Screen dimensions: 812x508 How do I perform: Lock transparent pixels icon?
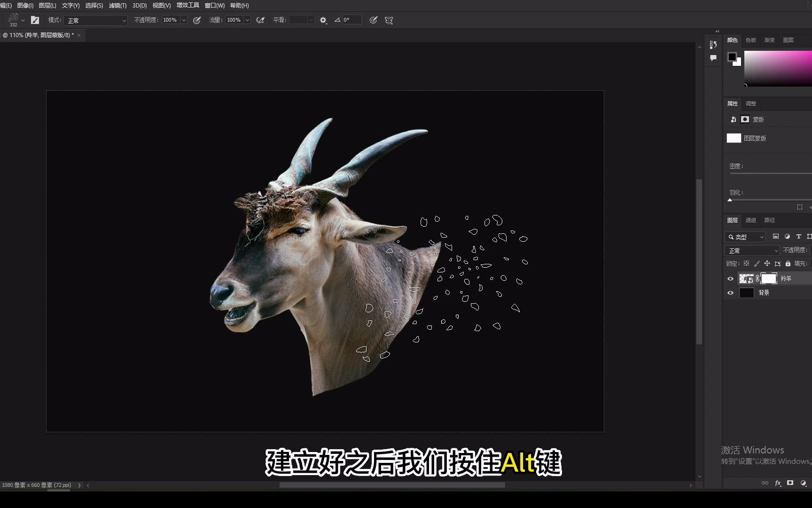746,263
